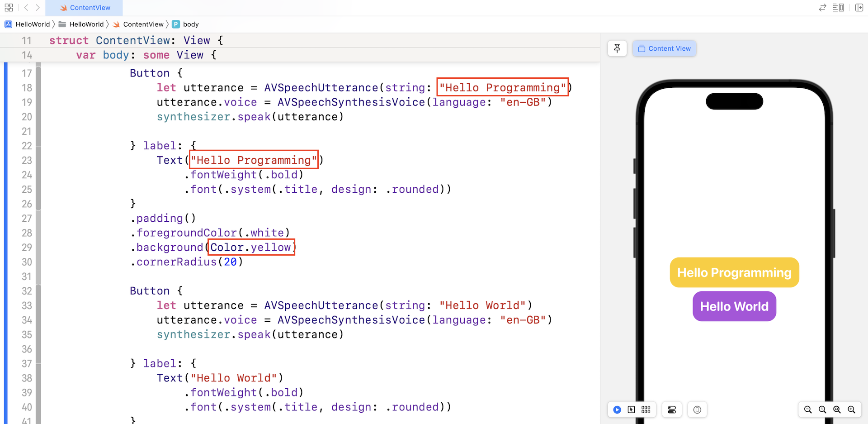868x424 pixels.
Task: Enable selectable mode in the preview
Action: (x=632, y=410)
